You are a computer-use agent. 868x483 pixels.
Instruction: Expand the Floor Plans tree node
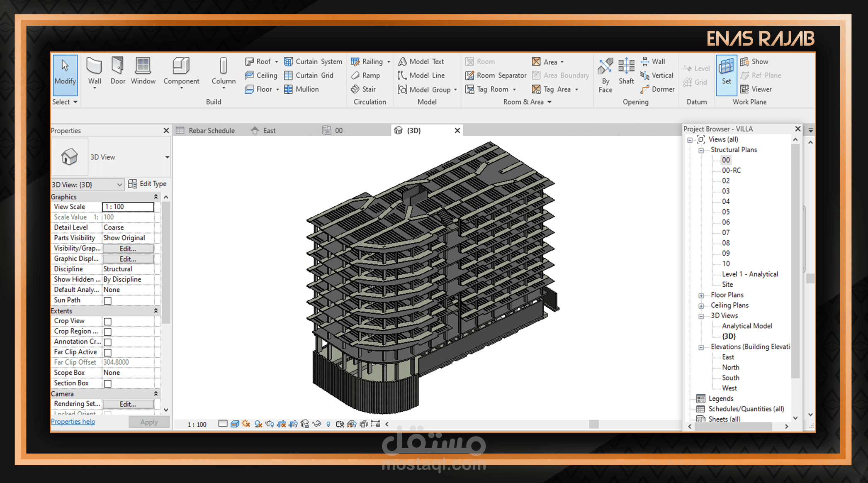tap(701, 295)
